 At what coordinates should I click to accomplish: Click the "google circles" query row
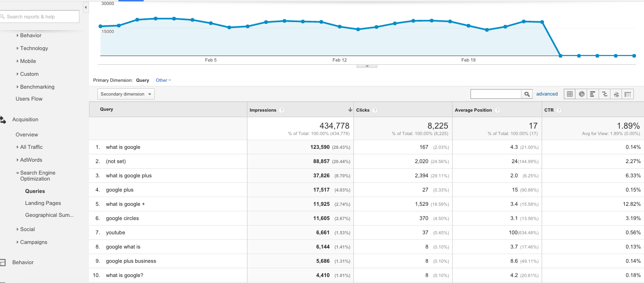click(x=122, y=218)
